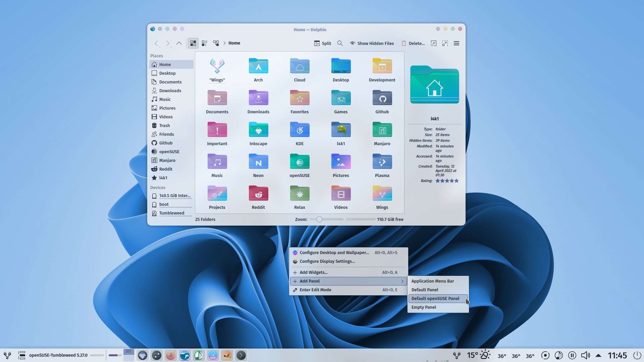
Task: Switch to icons view mode in Dolphin
Action: point(193,43)
